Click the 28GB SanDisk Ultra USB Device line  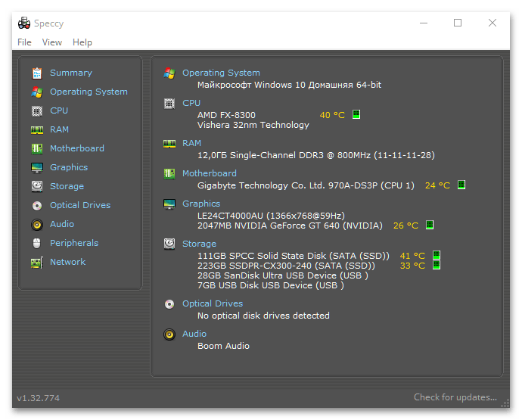(283, 275)
